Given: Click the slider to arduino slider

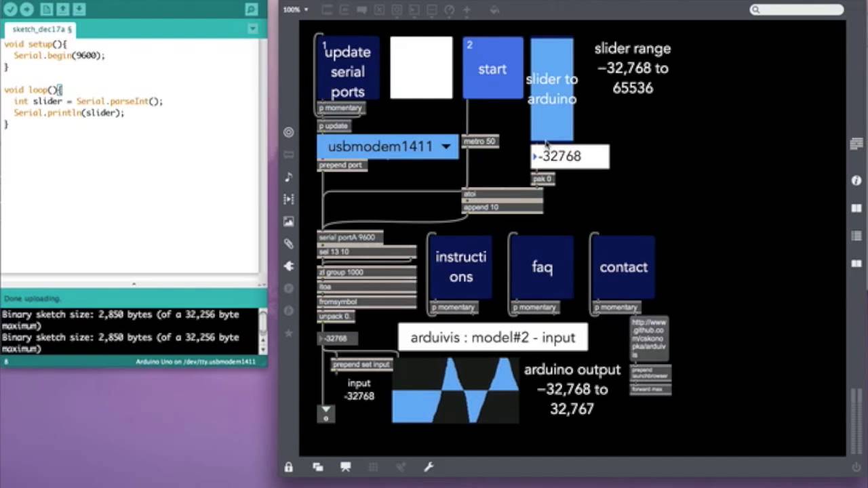Looking at the screenshot, I should click(552, 89).
